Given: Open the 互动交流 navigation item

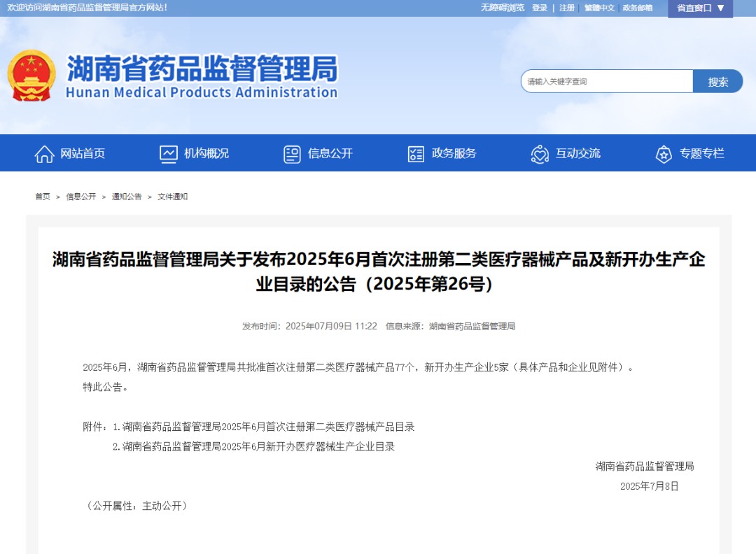Looking at the screenshot, I should click(578, 154).
